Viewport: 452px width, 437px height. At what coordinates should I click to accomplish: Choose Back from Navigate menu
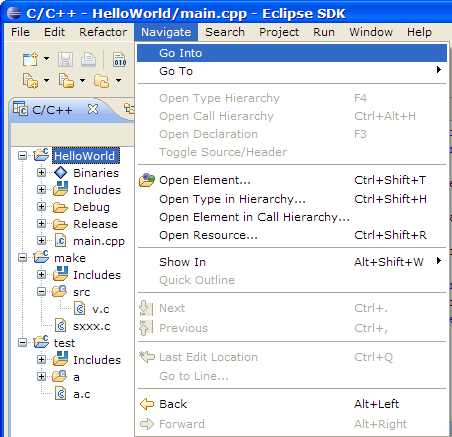pos(292,404)
